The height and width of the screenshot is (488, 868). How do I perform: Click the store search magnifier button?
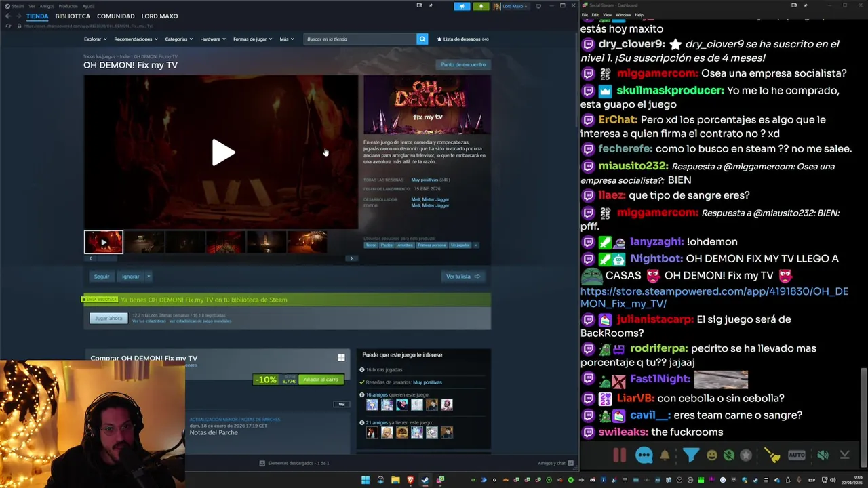422,39
